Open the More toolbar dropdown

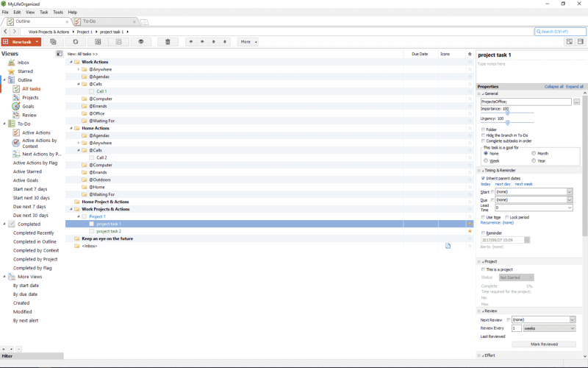(248, 42)
